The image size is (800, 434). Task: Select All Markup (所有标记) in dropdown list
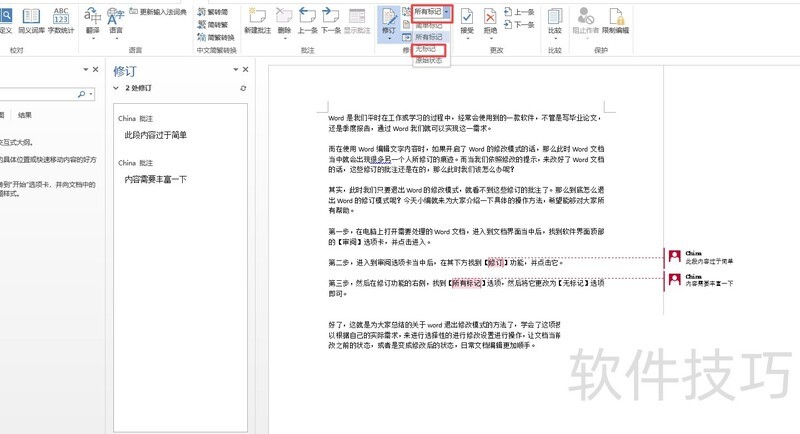coord(429,37)
